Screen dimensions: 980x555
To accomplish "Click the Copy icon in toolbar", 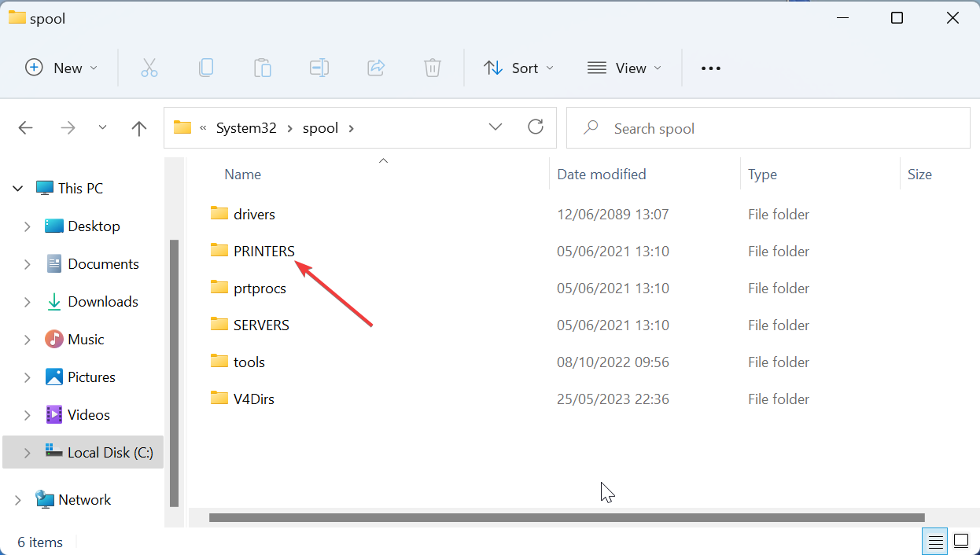I will [206, 68].
